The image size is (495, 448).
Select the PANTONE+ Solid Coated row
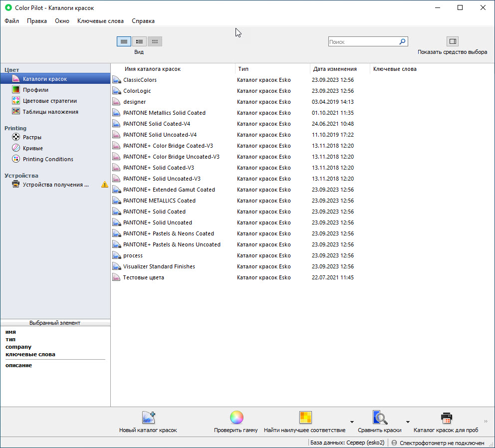[x=302, y=212]
